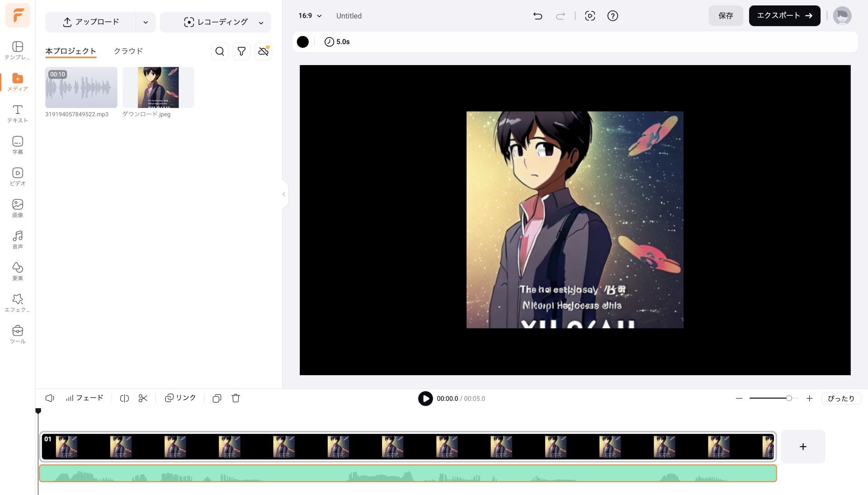
Task: Search media with magnifier icon
Action: click(220, 51)
